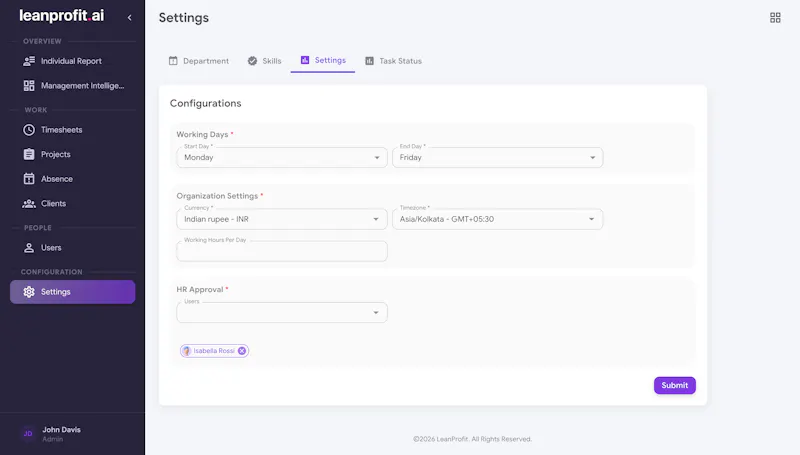800x455 pixels.
Task: Click the Users person icon
Action: coord(29,248)
